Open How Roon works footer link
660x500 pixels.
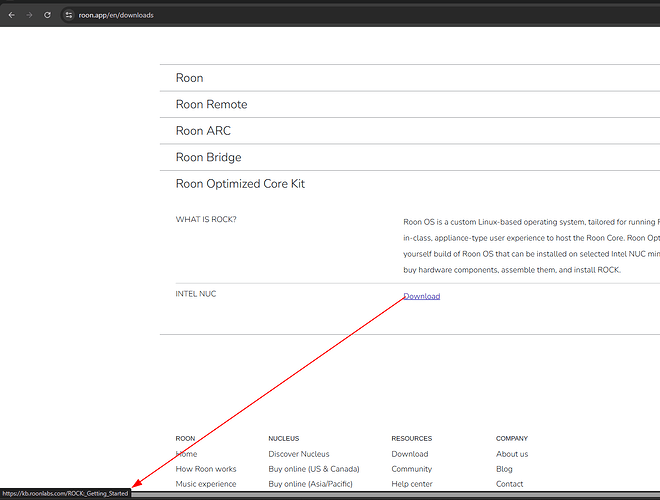coord(206,469)
